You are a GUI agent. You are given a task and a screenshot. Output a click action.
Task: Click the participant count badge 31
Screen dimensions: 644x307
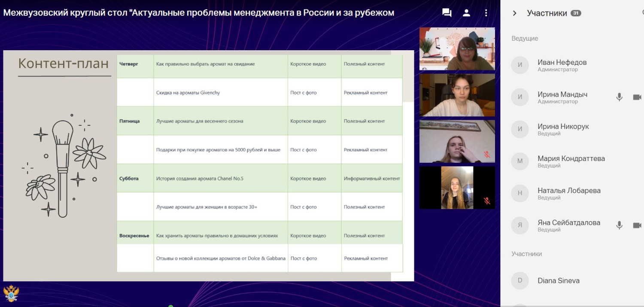[x=576, y=13]
